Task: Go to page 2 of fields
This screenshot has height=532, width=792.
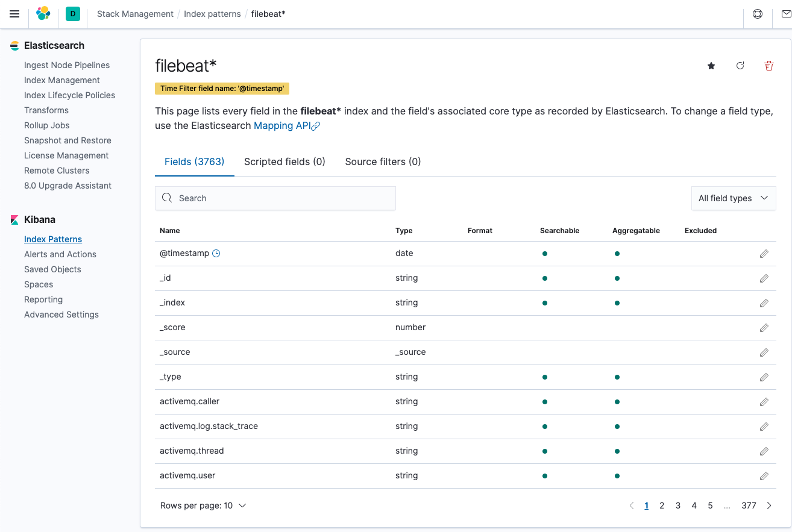Action: point(662,505)
